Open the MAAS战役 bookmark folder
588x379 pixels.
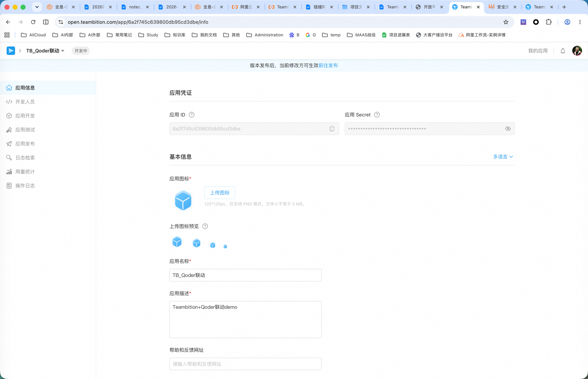pos(361,35)
